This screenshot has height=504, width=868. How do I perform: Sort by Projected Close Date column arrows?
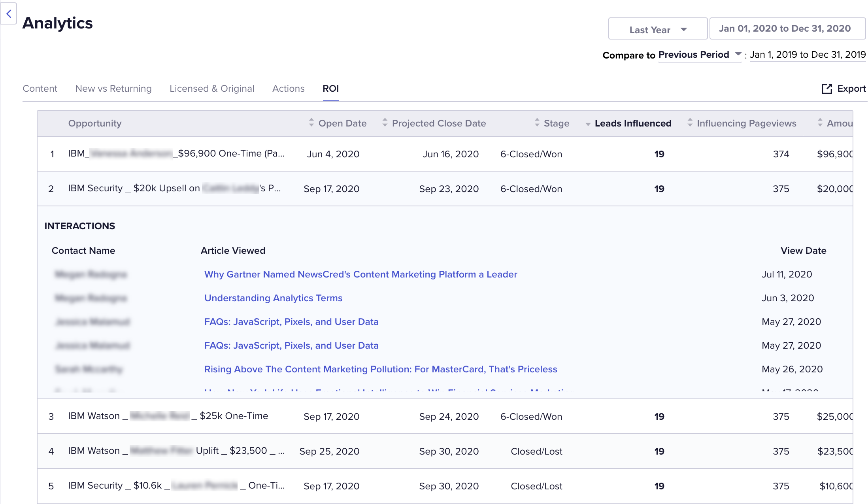pos(385,123)
